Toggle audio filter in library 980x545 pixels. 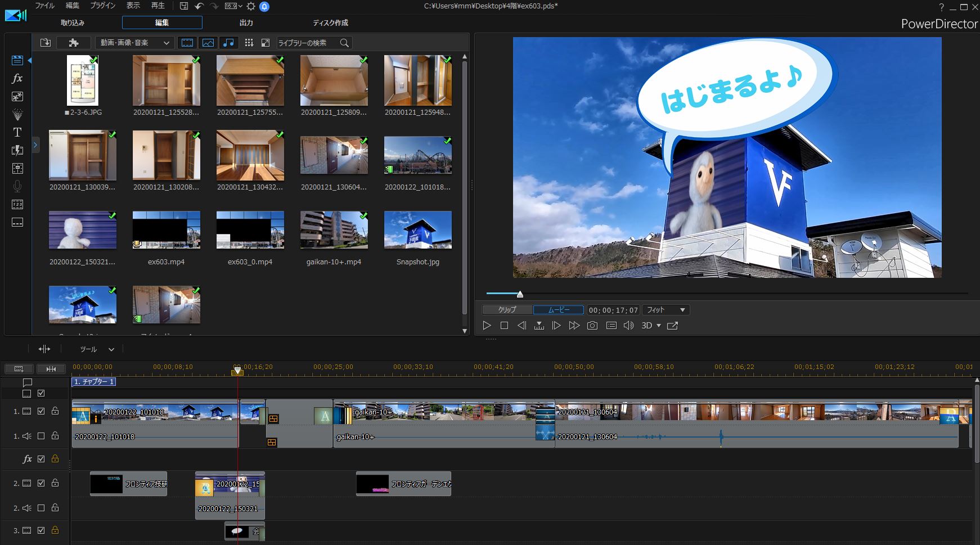tap(228, 43)
